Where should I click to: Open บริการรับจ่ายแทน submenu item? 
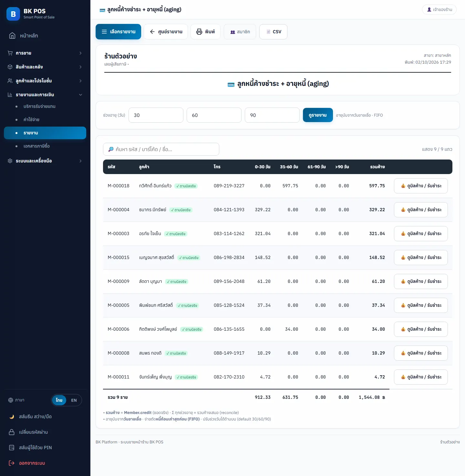[x=45, y=106]
